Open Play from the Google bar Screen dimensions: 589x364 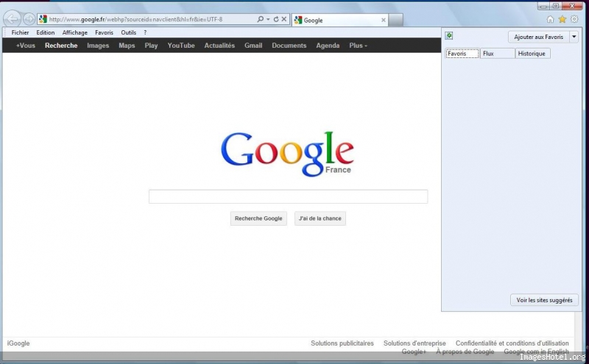coord(151,46)
